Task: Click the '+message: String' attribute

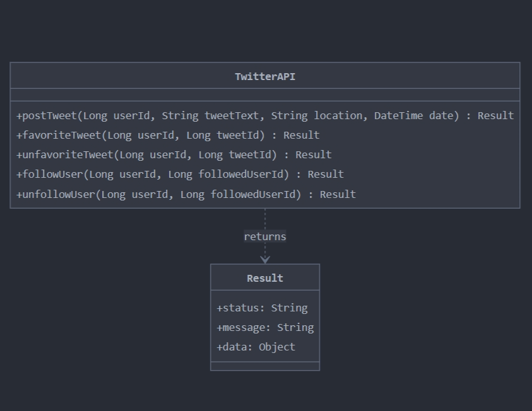Action: [x=265, y=328]
